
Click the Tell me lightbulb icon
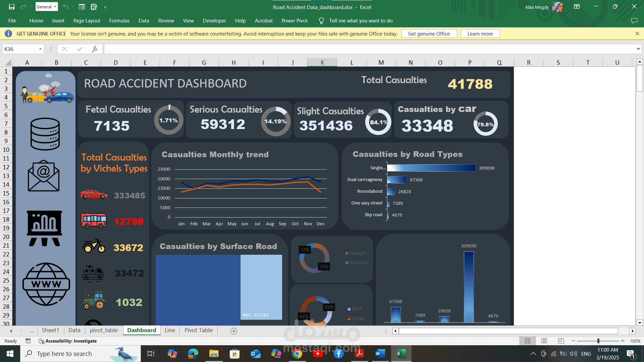(321, 21)
